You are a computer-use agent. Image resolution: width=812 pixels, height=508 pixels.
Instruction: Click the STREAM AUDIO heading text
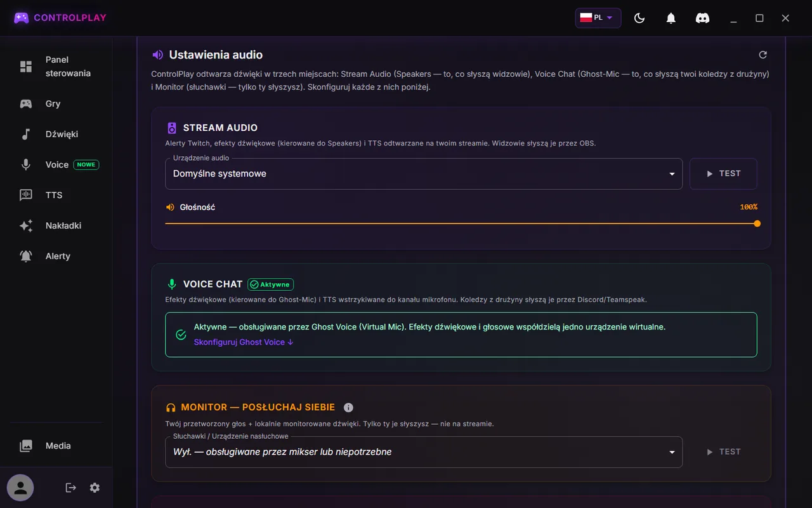click(220, 128)
